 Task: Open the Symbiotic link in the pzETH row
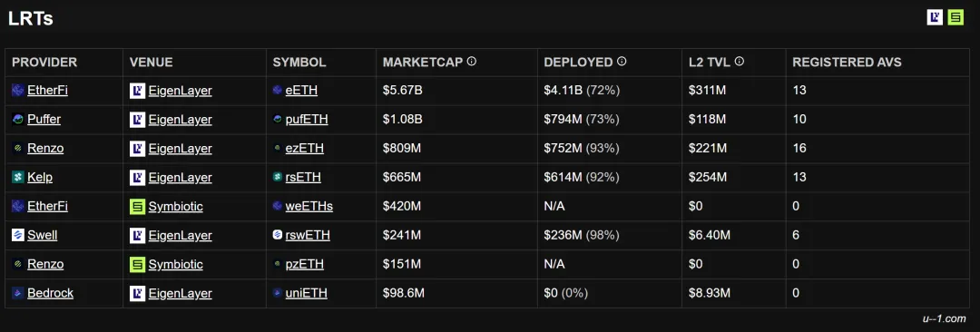point(176,264)
